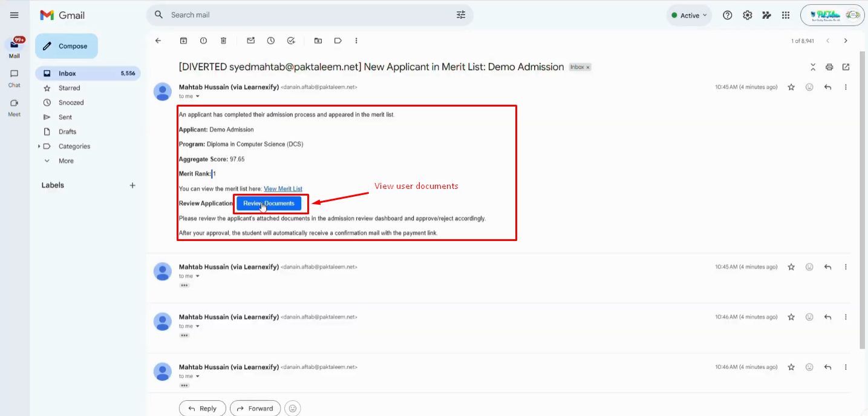
Task: Open Gmail Settings gear
Action: 748,15
